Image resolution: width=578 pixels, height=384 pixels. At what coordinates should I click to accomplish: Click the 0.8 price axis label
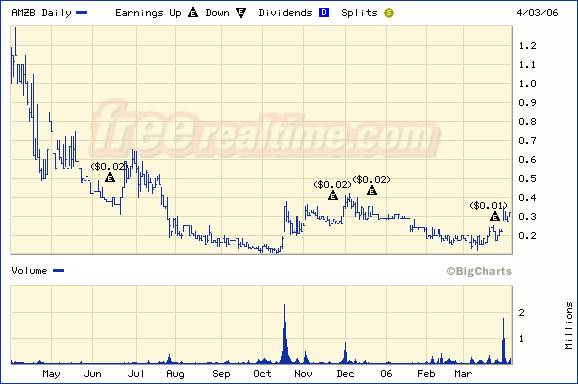[527, 122]
